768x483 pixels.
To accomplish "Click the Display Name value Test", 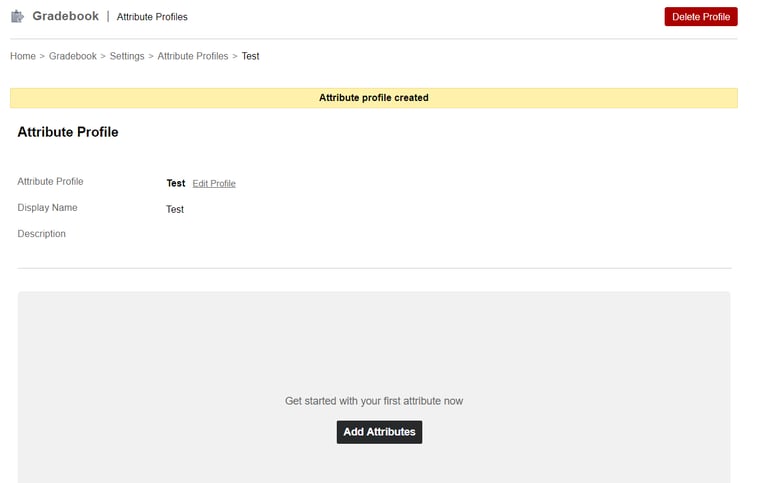I will point(175,209).
